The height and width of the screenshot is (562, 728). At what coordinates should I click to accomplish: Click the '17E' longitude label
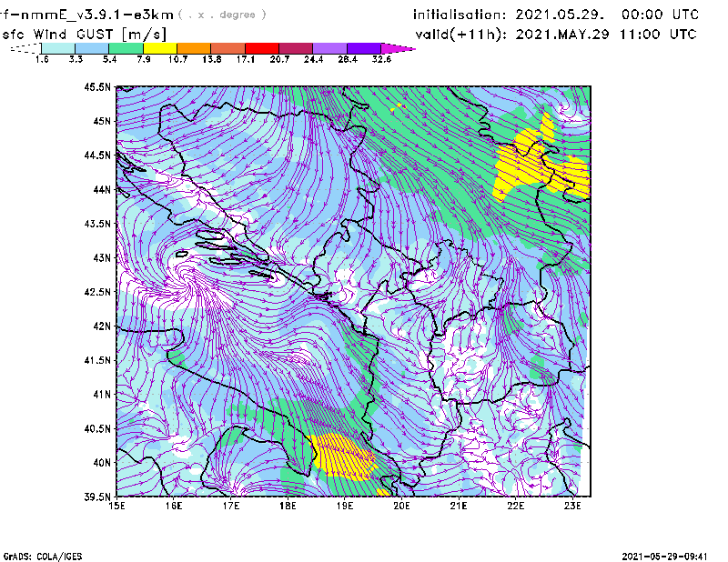click(x=231, y=506)
